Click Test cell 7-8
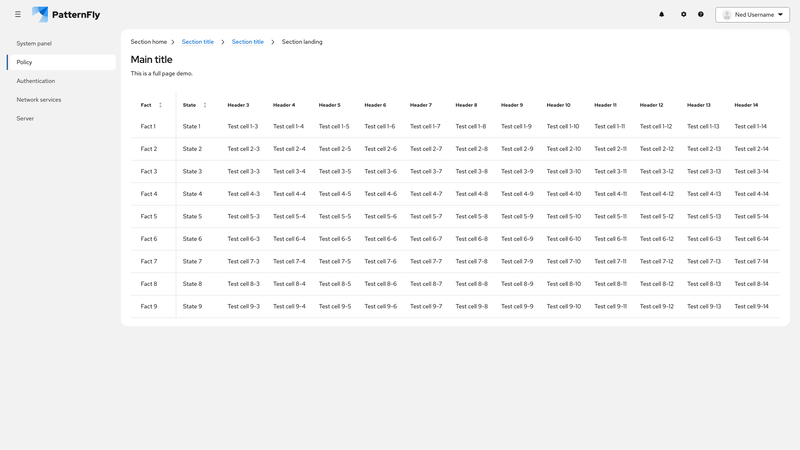This screenshot has width=800, height=450. (471, 261)
